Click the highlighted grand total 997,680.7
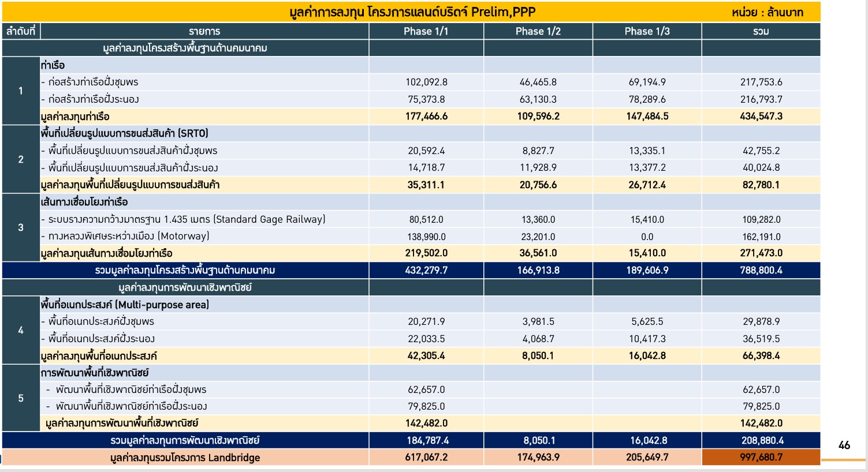The height and width of the screenshot is (472, 868). coord(761,458)
